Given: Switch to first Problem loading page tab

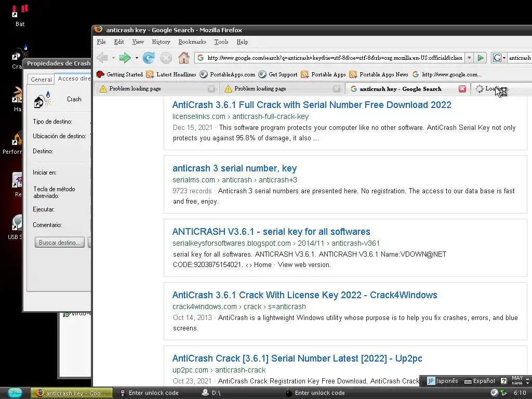Looking at the screenshot, I should (x=156, y=89).
